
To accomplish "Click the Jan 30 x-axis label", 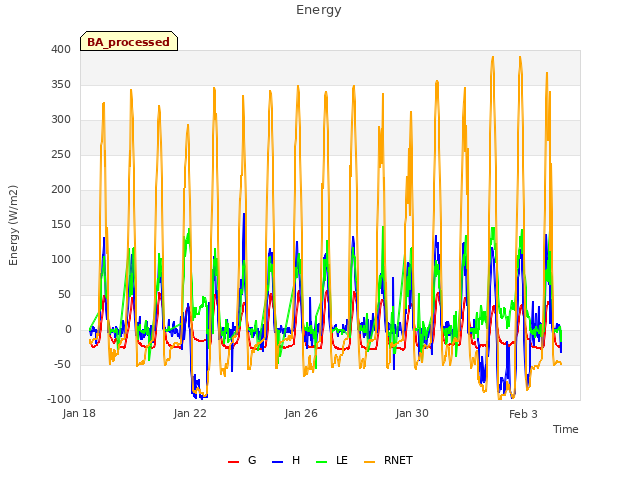I will pyautogui.click(x=412, y=413).
